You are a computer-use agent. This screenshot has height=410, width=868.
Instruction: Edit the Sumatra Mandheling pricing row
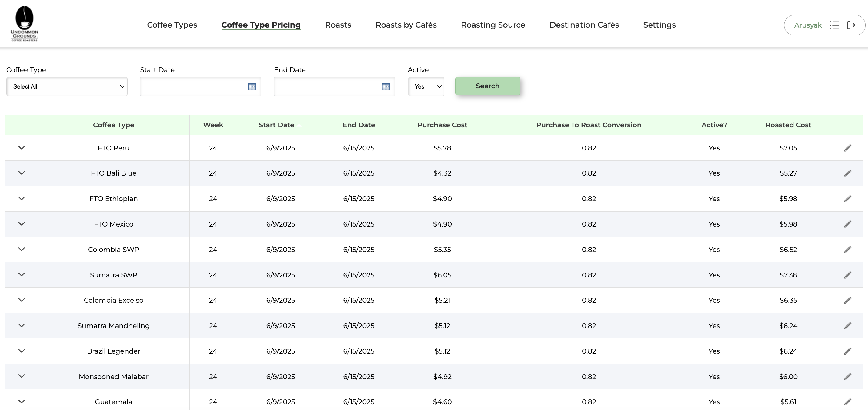point(848,326)
